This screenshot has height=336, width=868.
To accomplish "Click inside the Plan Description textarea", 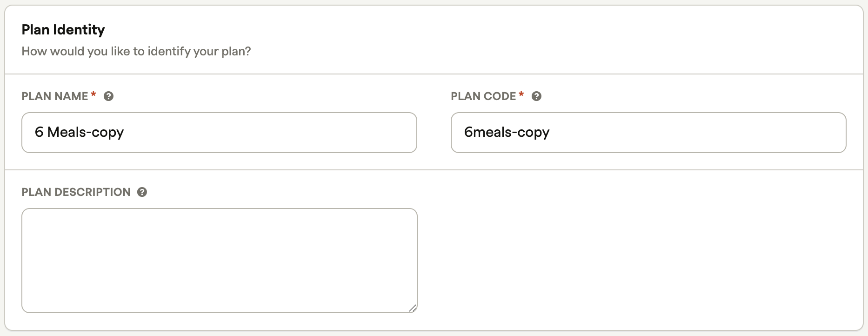I will point(219,261).
